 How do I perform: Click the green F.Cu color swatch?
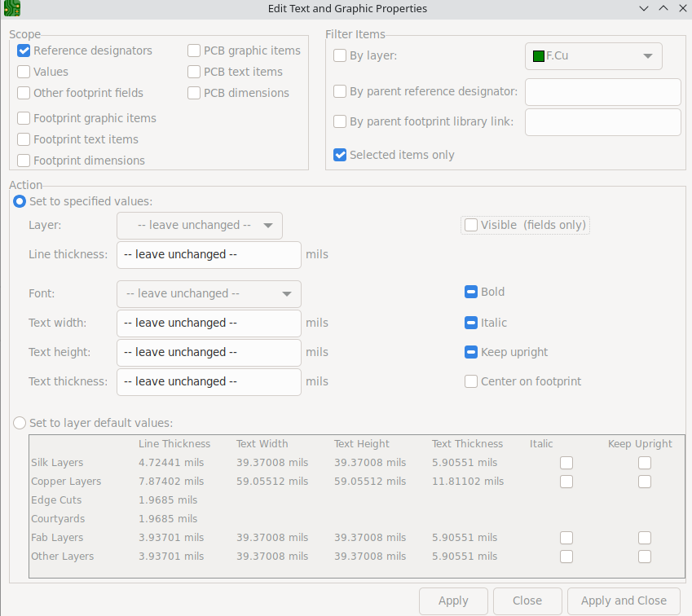pos(538,56)
